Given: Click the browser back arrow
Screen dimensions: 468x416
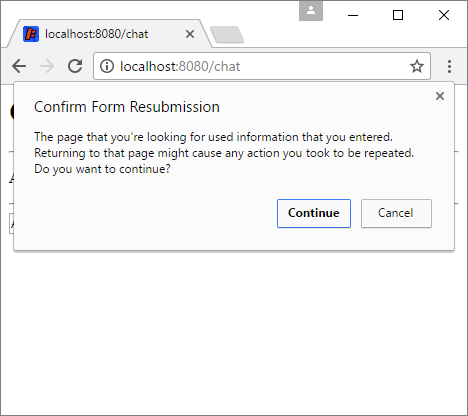Looking at the screenshot, I should (x=19, y=66).
